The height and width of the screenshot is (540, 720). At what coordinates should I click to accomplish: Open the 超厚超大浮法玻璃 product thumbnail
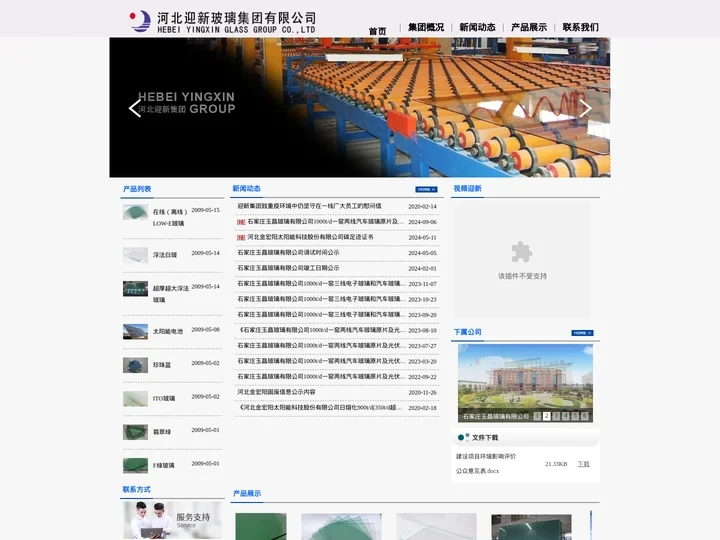(135, 289)
